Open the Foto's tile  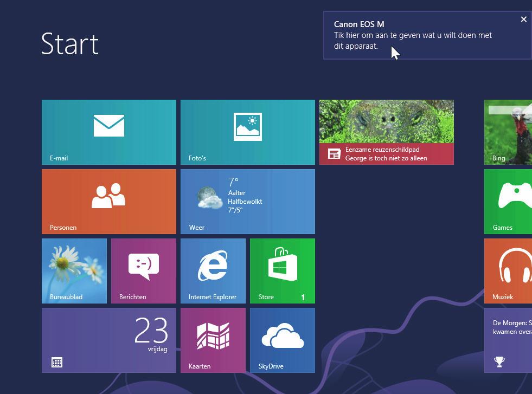pos(248,132)
